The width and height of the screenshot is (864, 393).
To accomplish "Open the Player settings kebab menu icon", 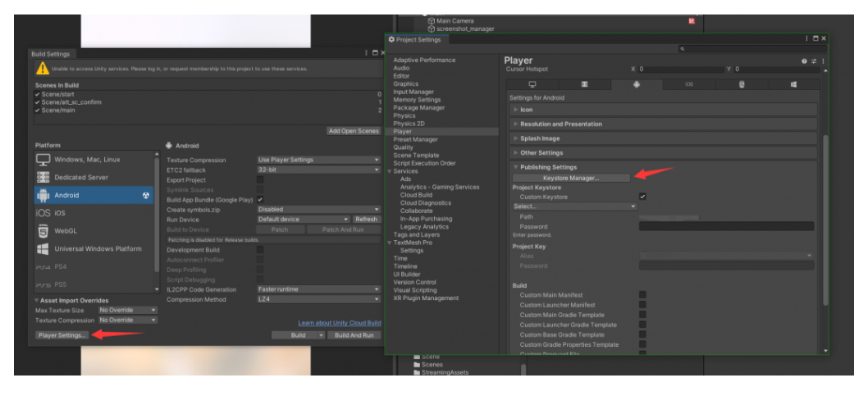I will tap(823, 61).
